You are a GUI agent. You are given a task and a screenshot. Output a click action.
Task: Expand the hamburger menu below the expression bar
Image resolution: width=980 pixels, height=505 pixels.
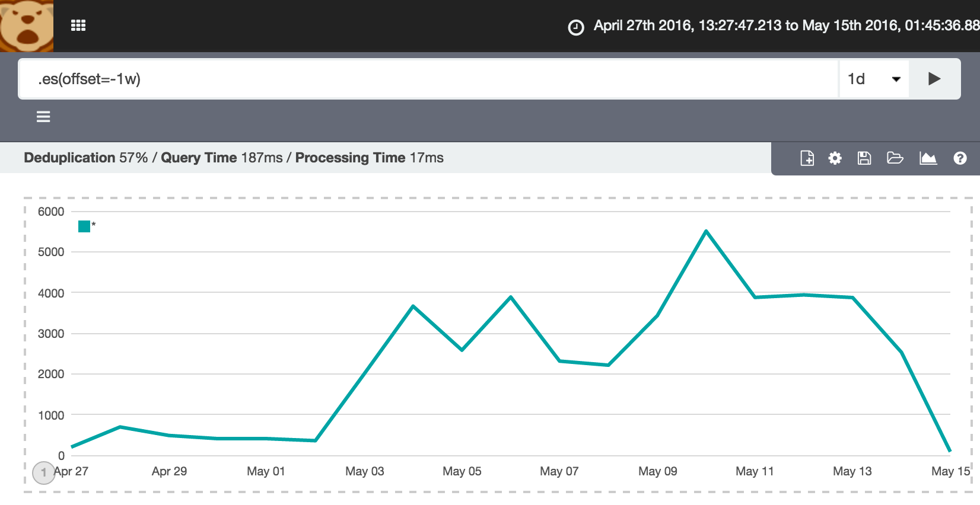point(43,117)
